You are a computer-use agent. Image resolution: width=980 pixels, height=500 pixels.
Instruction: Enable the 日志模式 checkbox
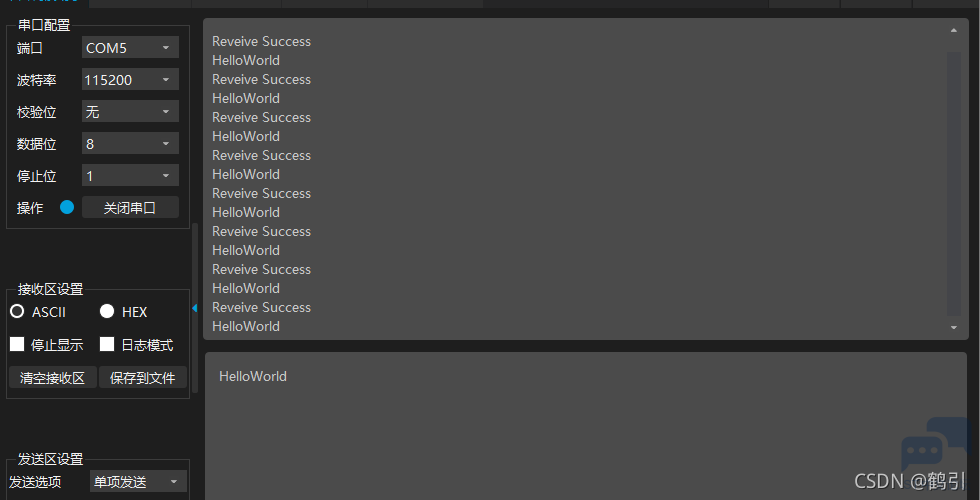tap(107, 344)
